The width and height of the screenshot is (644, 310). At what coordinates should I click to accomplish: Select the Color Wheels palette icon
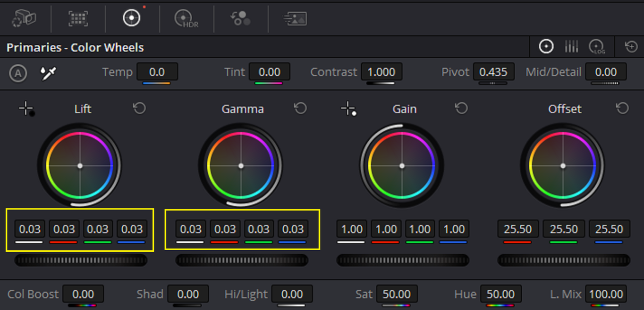pyautogui.click(x=131, y=18)
